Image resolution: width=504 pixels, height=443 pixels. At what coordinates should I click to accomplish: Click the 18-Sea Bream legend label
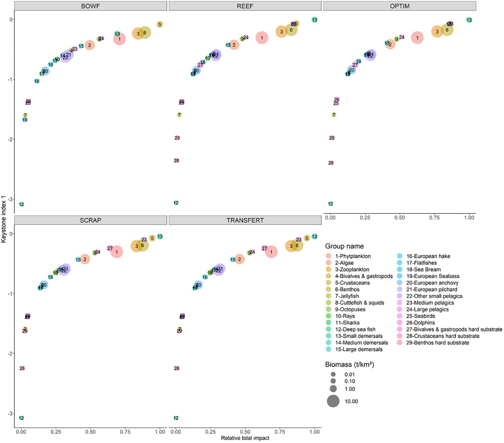[x=424, y=269]
